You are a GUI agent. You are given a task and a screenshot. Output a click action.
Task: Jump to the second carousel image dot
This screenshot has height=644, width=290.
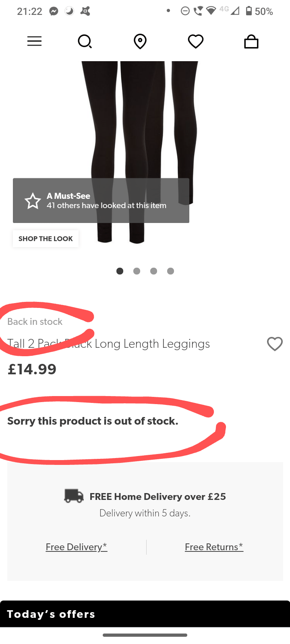tap(137, 271)
